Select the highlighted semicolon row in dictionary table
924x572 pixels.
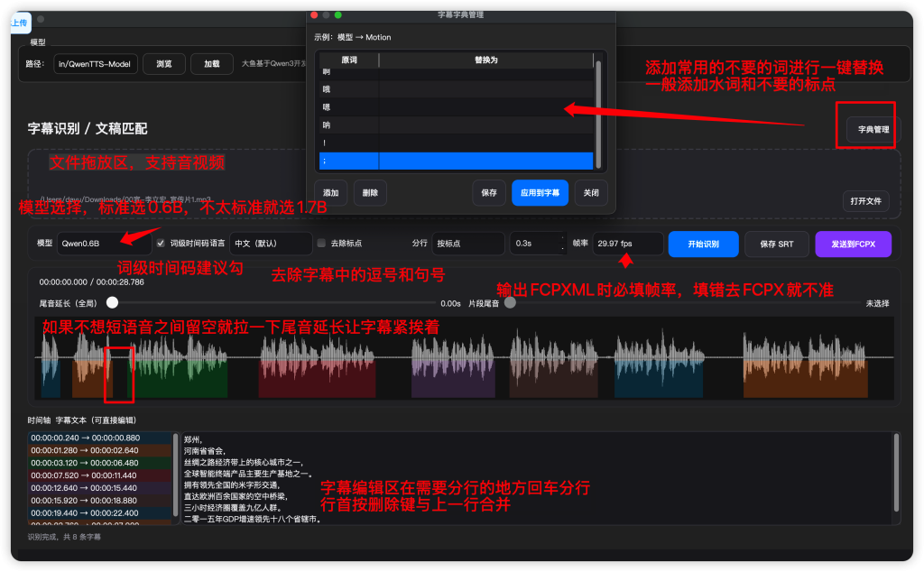pos(456,161)
